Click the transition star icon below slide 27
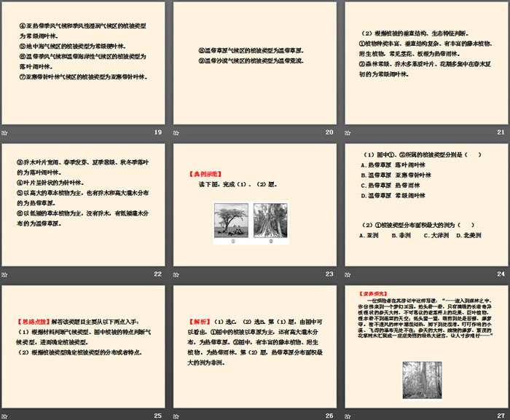 click(x=350, y=416)
